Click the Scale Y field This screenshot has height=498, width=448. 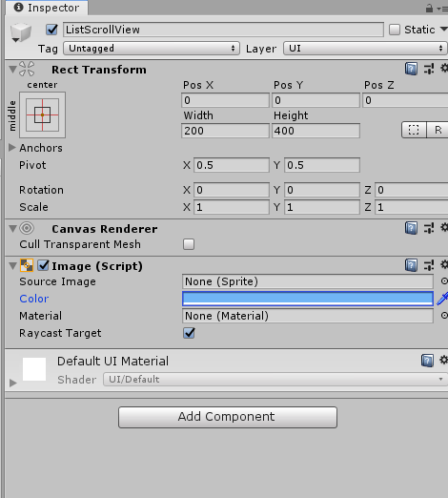tap(322, 207)
